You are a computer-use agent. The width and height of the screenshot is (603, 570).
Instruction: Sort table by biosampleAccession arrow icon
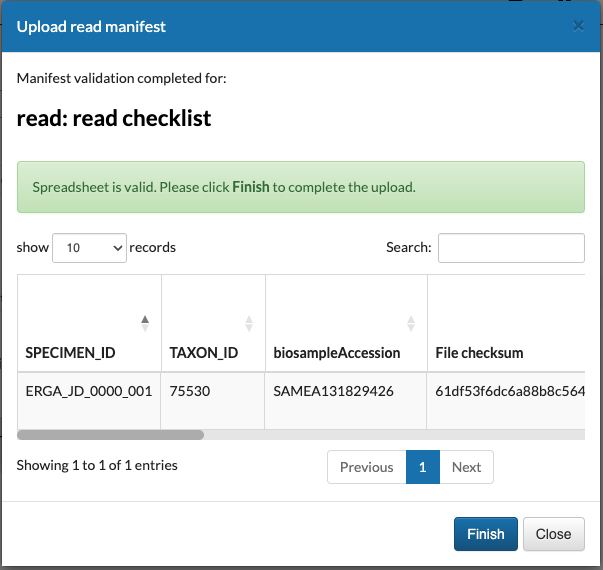click(411, 323)
